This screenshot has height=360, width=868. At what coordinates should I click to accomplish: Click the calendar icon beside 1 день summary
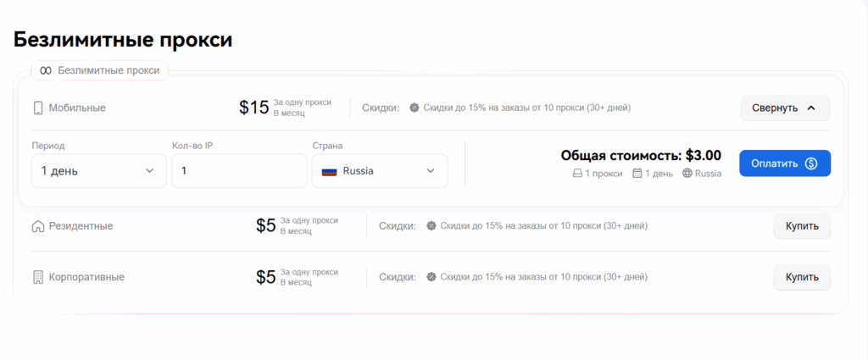[x=637, y=174]
